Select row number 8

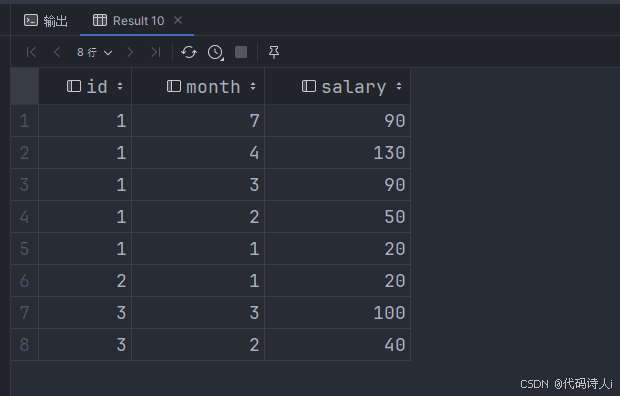point(25,345)
